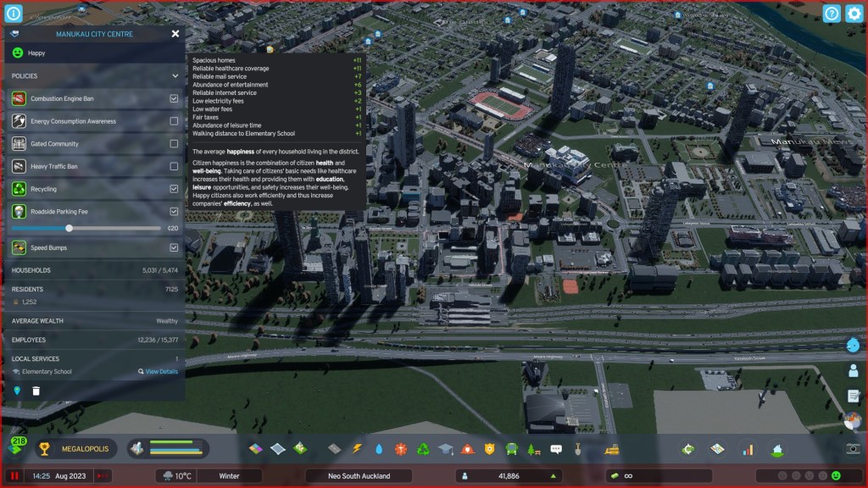Delete district using the trash can icon
The image size is (868, 488).
coord(36,391)
